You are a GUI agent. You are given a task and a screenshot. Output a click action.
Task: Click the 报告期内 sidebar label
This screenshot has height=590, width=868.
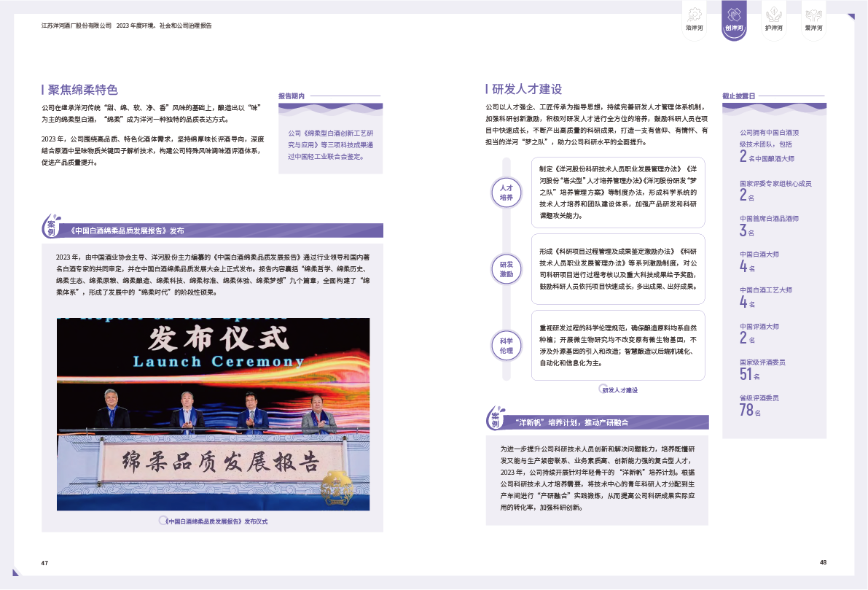292,96
